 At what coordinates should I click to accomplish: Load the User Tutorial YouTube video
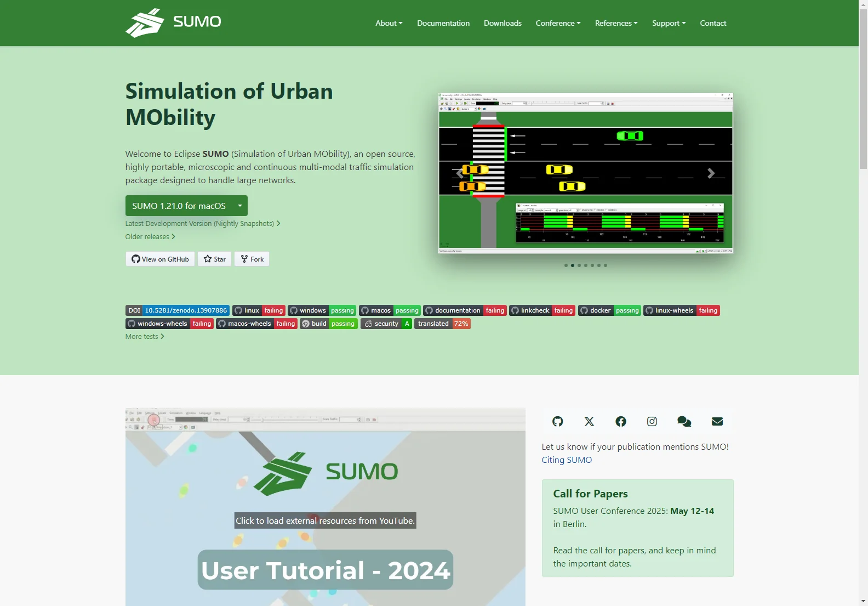click(325, 520)
